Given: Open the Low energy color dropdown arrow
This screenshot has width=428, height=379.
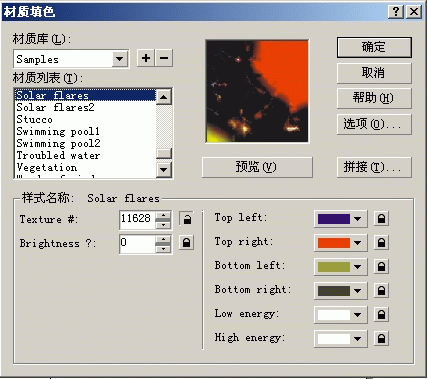Looking at the screenshot, I should pos(358,315).
